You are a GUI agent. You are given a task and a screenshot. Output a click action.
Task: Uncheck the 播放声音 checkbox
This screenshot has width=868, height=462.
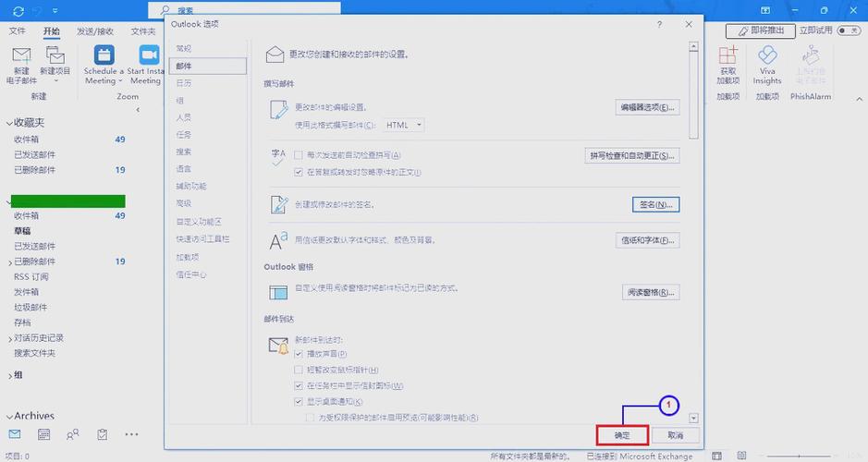point(299,354)
